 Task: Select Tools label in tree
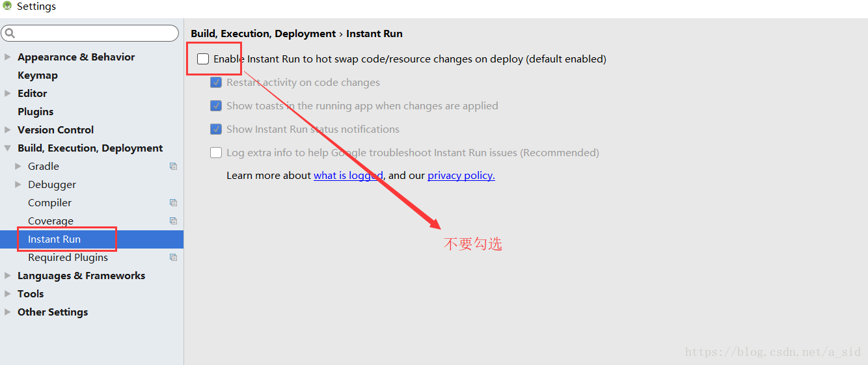tap(31, 294)
